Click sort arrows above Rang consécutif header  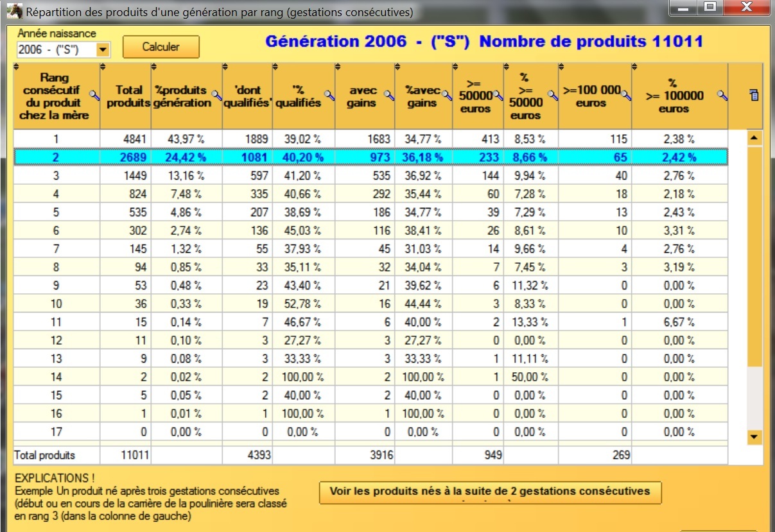(16, 66)
